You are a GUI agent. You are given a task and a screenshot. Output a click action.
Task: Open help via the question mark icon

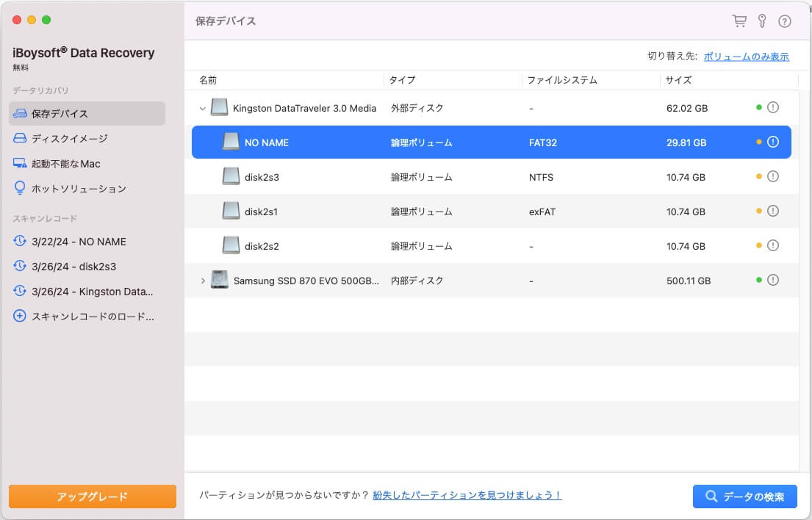[785, 21]
